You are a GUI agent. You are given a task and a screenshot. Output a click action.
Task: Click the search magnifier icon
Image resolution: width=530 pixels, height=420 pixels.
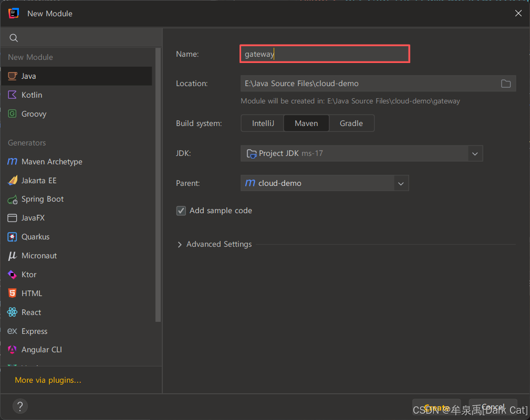pyautogui.click(x=14, y=38)
